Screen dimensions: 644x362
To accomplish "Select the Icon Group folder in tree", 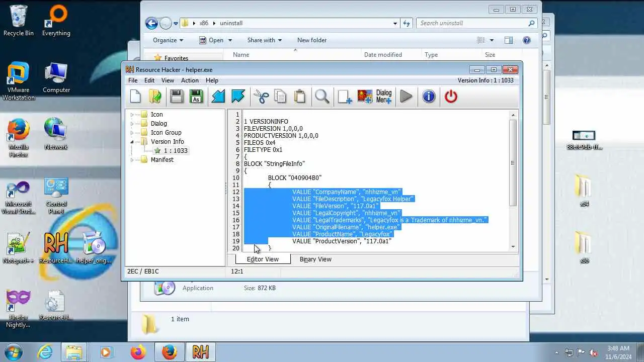I will click(x=166, y=133).
